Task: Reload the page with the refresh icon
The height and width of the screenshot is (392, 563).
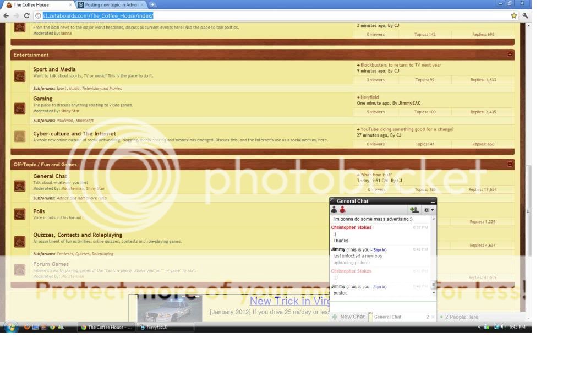Action: click(27, 15)
